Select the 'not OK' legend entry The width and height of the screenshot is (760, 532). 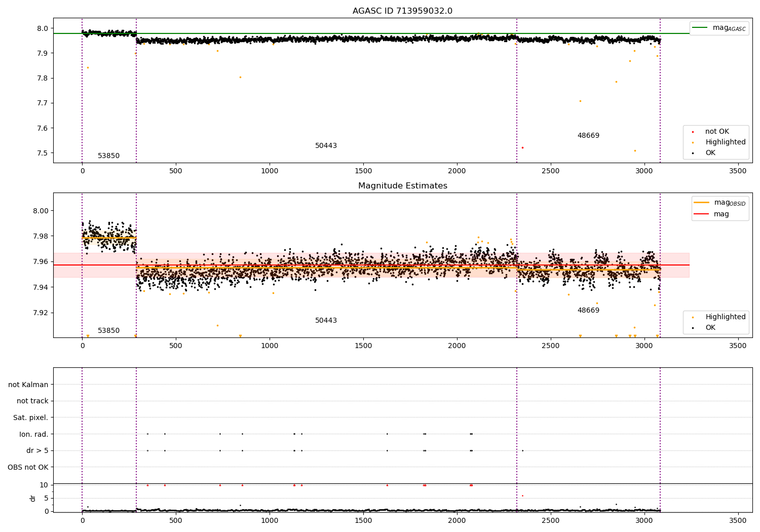[x=711, y=132]
